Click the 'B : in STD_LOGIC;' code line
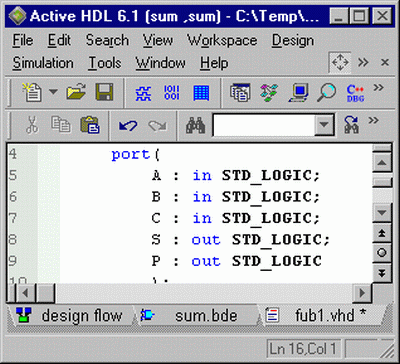This screenshot has width=400, height=364. click(236, 197)
